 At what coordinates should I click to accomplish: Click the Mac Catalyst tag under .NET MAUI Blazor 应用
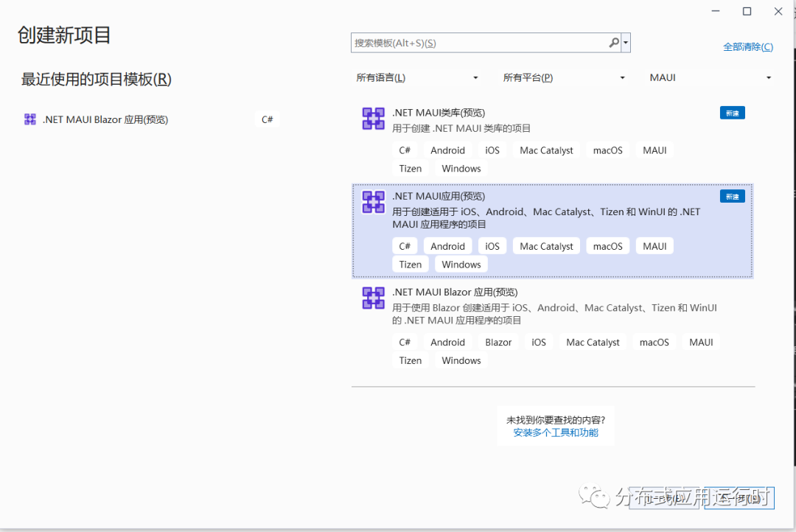(x=593, y=342)
